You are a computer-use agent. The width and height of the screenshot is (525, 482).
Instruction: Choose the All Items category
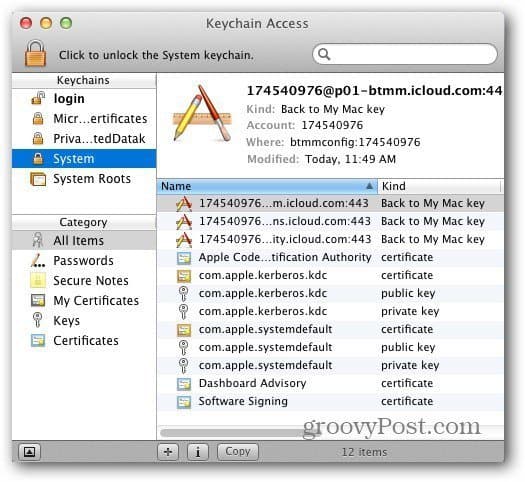[x=84, y=240]
